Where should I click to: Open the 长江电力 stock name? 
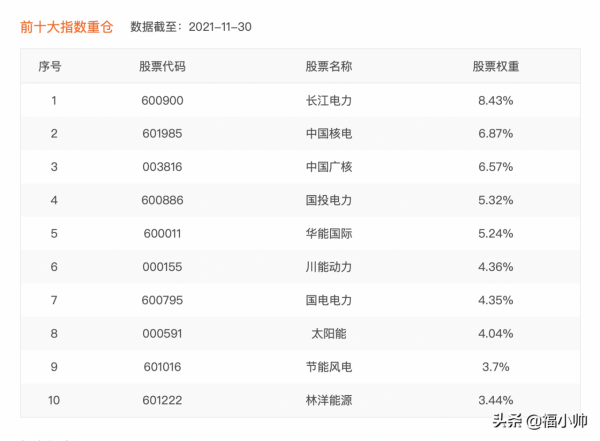tap(329, 101)
